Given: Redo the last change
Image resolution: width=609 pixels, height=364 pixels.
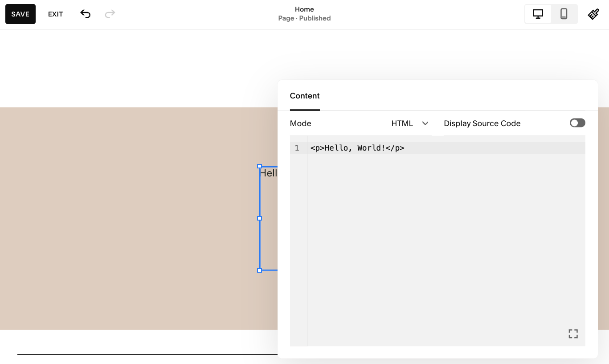Looking at the screenshot, I should tap(110, 14).
